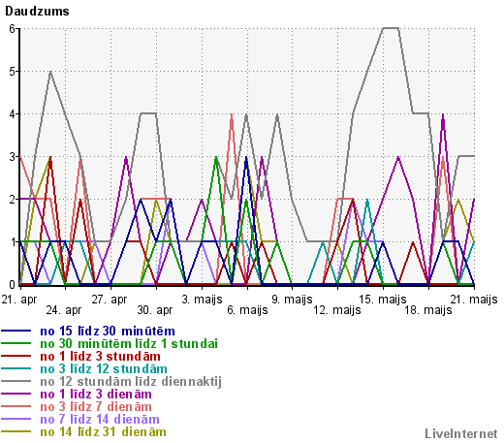The image size is (504, 443).
Task: Click the y-axis value 0
Action: 13,285
